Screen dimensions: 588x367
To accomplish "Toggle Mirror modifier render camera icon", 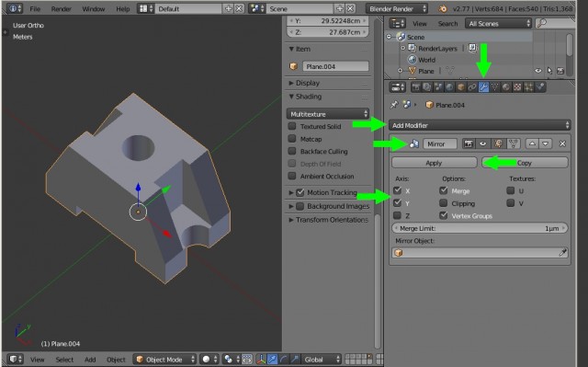I will 469,143.
